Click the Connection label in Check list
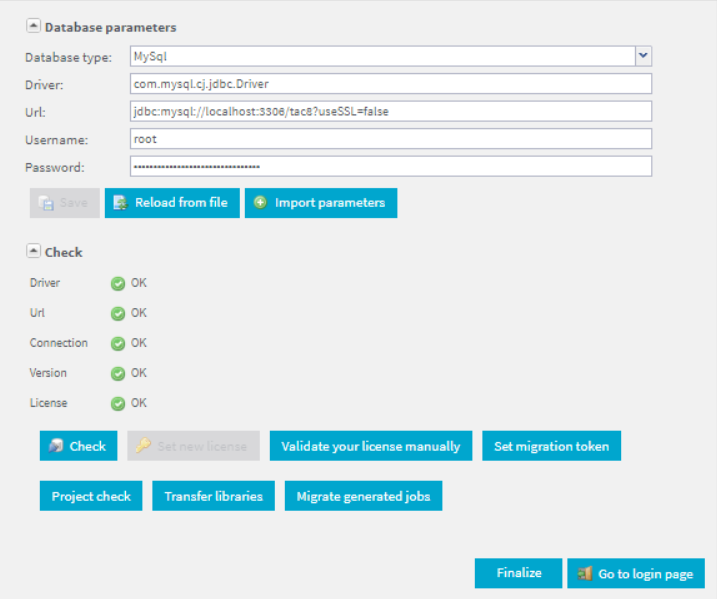Viewport: 717px width, 599px height. tap(59, 343)
